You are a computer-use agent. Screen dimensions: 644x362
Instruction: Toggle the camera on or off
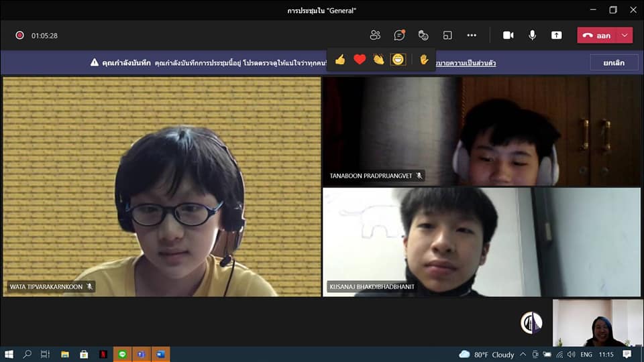click(508, 36)
